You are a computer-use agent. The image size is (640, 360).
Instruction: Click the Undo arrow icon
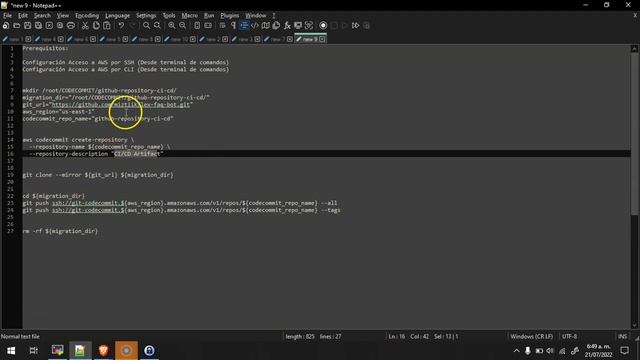pyautogui.click(x=121, y=25)
